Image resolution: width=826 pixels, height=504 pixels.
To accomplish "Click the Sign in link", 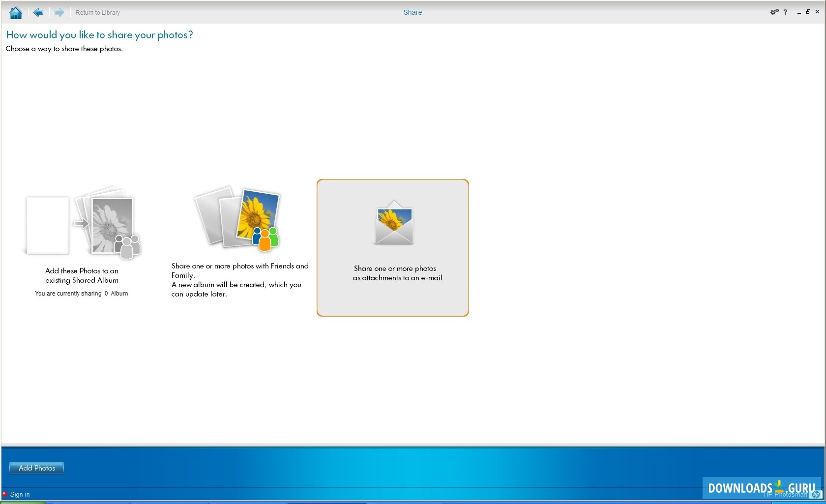I will click(x=20, y=495).
